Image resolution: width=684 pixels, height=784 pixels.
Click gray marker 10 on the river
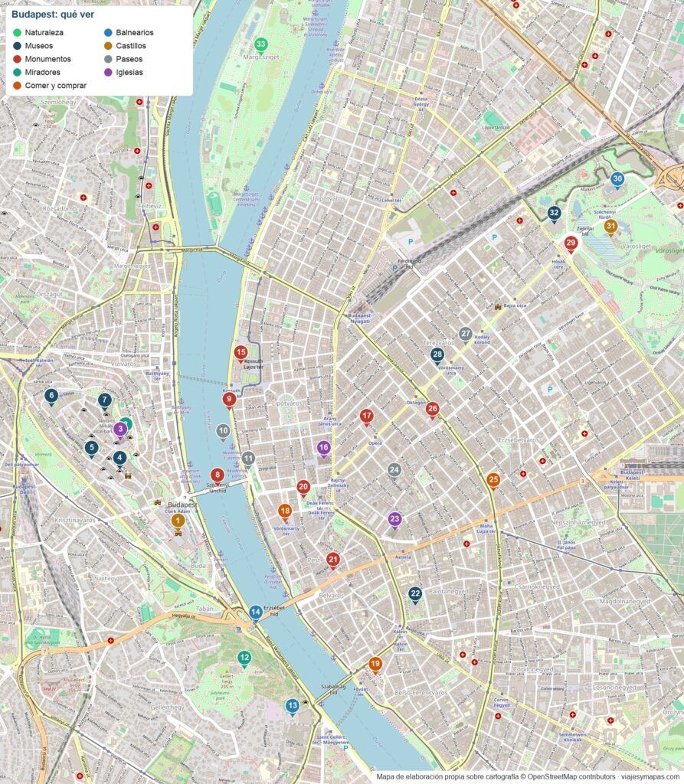click(x=223, y=431)
